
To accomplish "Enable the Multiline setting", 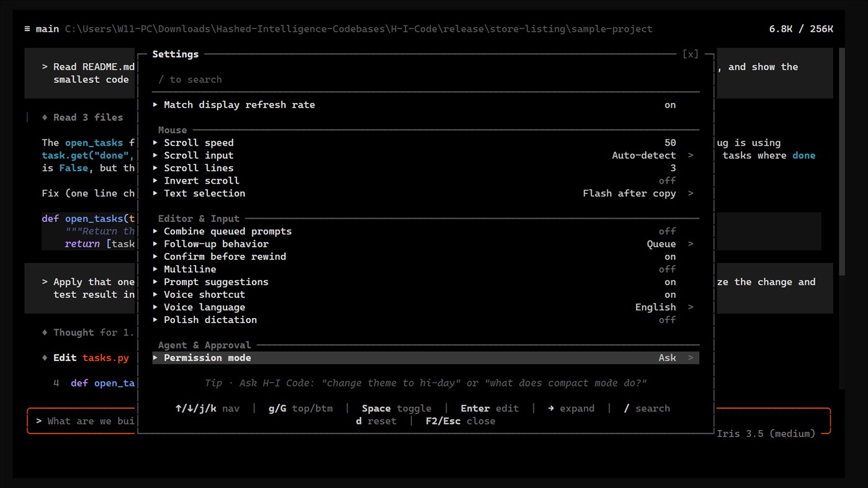I will 667,269.
